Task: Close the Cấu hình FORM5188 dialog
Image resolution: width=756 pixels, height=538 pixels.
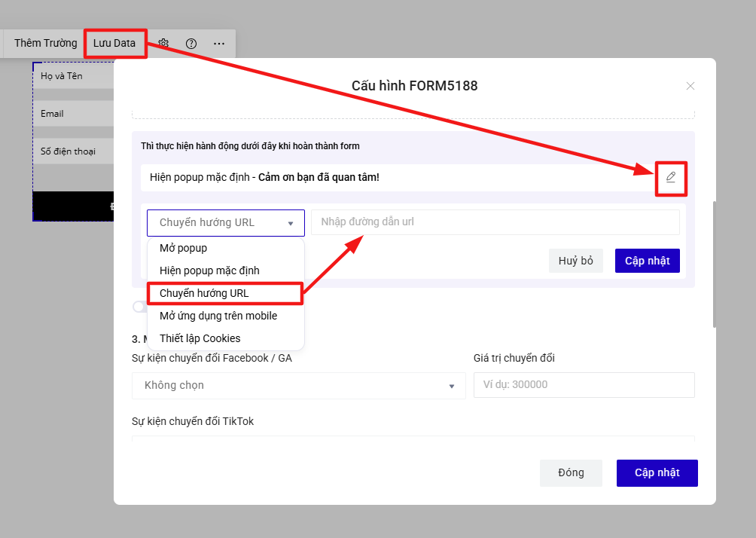Action: [690, 86]
